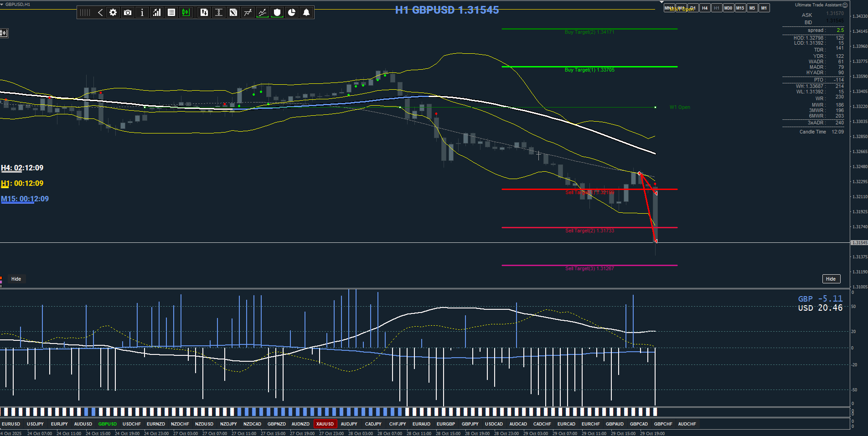868x436 pixels.
Task: Collapse the toolbar with the left chevron
Action: (100, 12)
